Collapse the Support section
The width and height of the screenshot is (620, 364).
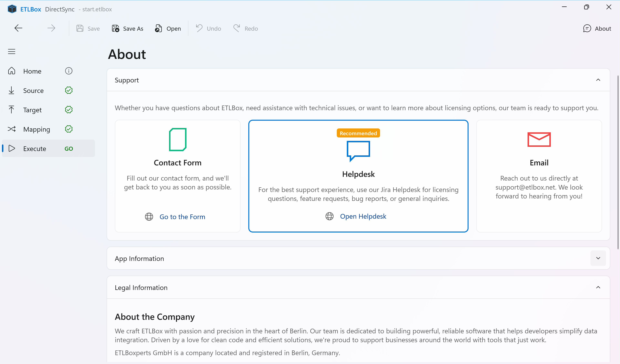[598, 80]
